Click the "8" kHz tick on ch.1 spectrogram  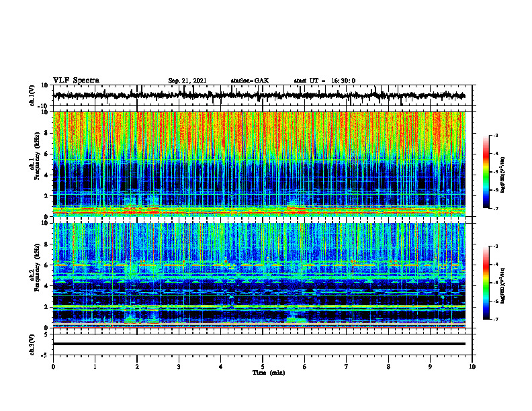click(46, 133)
